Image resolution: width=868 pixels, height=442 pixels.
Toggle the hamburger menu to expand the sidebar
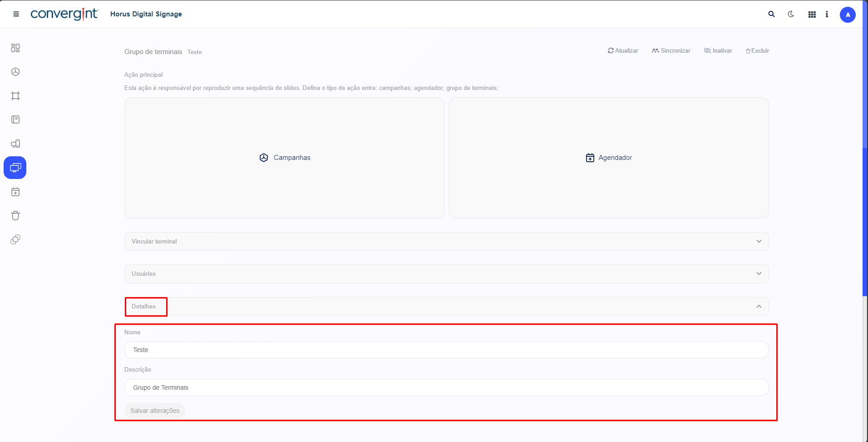click(x=16, y=14)
